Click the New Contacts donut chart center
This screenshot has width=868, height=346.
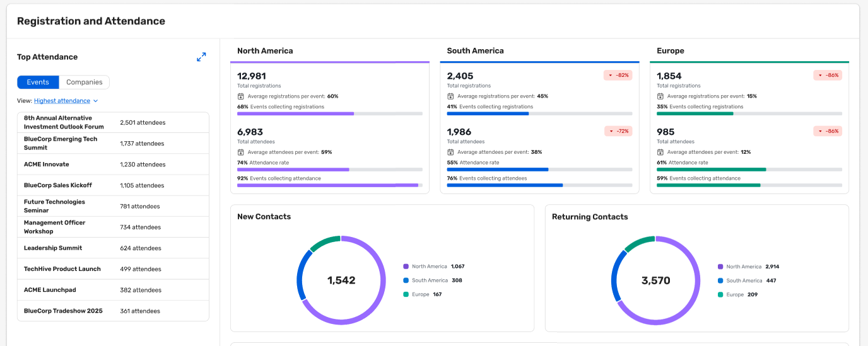click(341, 280)
